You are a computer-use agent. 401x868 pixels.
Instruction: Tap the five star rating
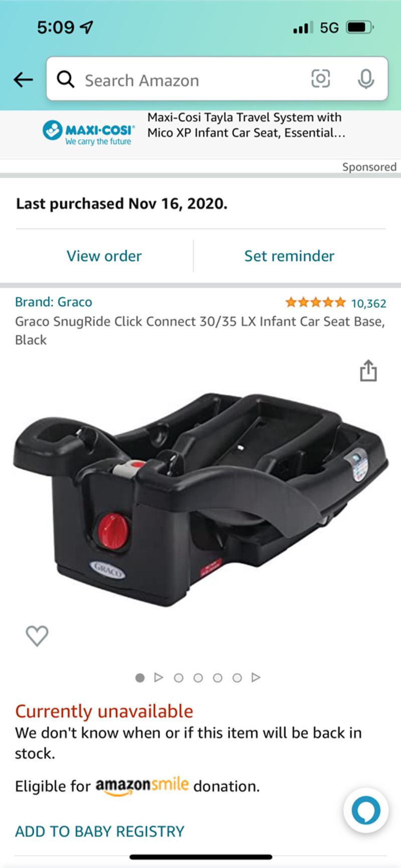(x=315, y=302)
